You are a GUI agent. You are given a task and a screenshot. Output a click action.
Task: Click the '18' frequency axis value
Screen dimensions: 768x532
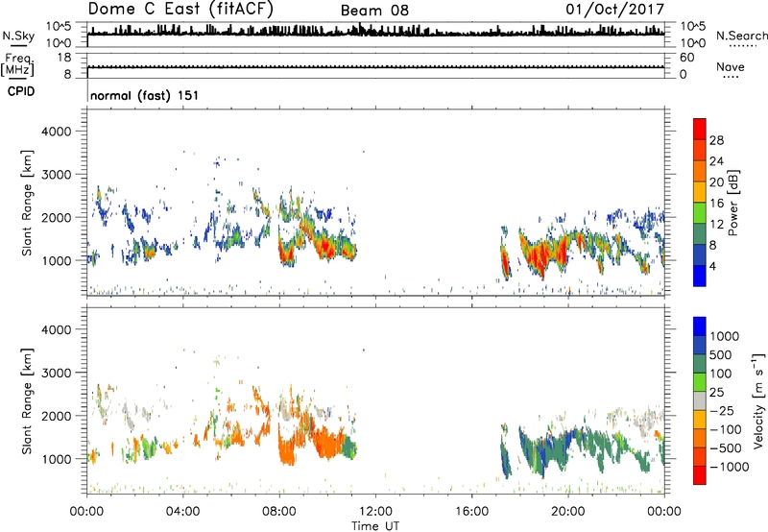pyautogui.click(x=64, y=58)
